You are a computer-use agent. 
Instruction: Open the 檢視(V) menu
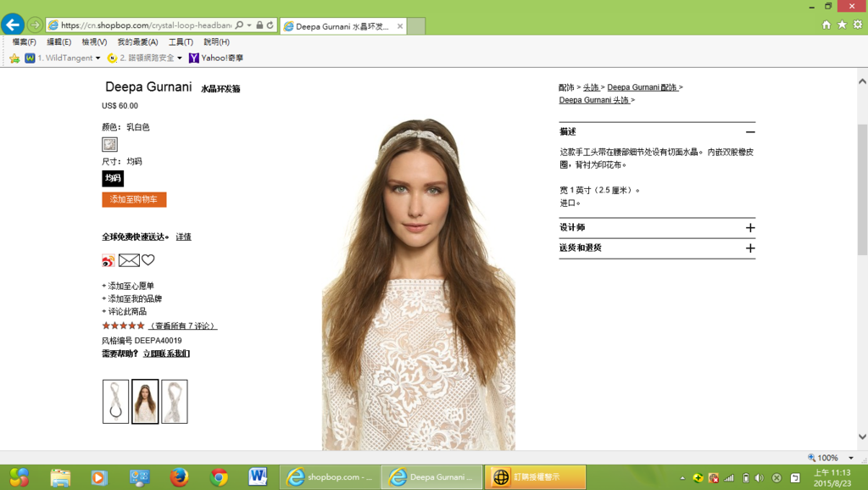tap(94, 42)
